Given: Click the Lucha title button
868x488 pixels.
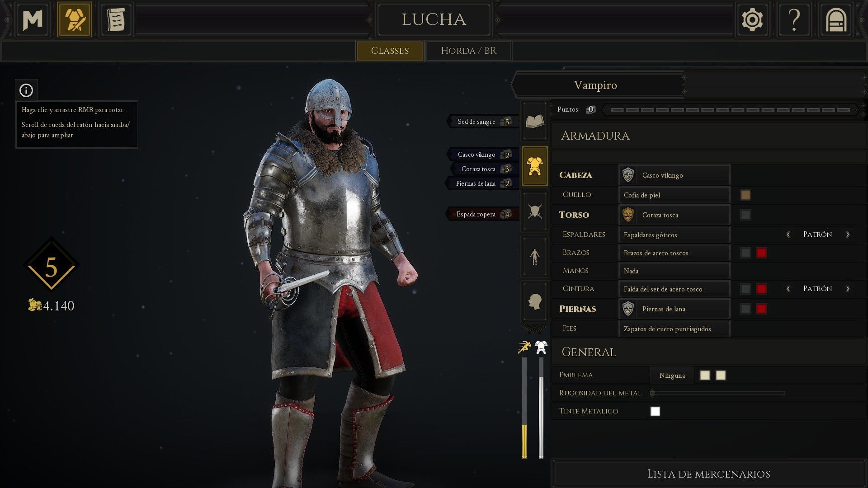Looking at the screenshot, I should click(x=434, y=19).
